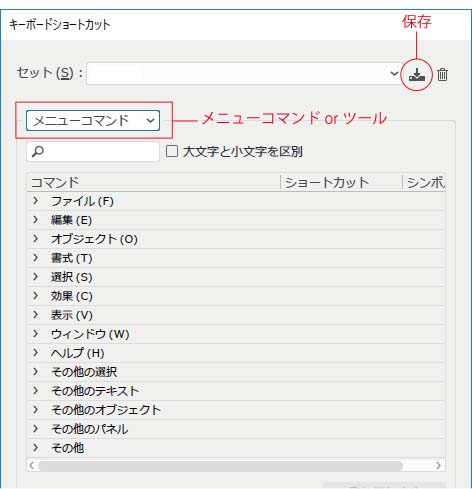Select the その他のテキスト row label
The image size is (472, 489).
click(x=95, y=391)
